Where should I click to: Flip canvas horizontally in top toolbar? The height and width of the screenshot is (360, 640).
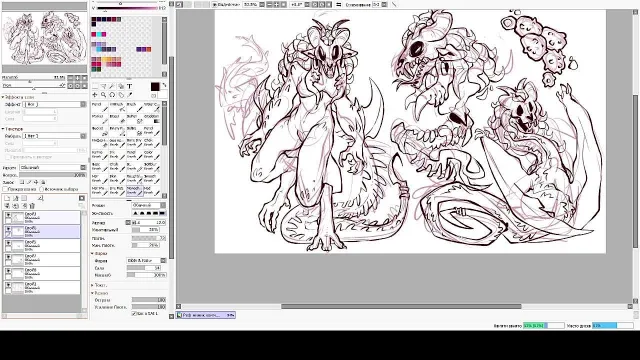pyautogui.click(x=338, y=4)
